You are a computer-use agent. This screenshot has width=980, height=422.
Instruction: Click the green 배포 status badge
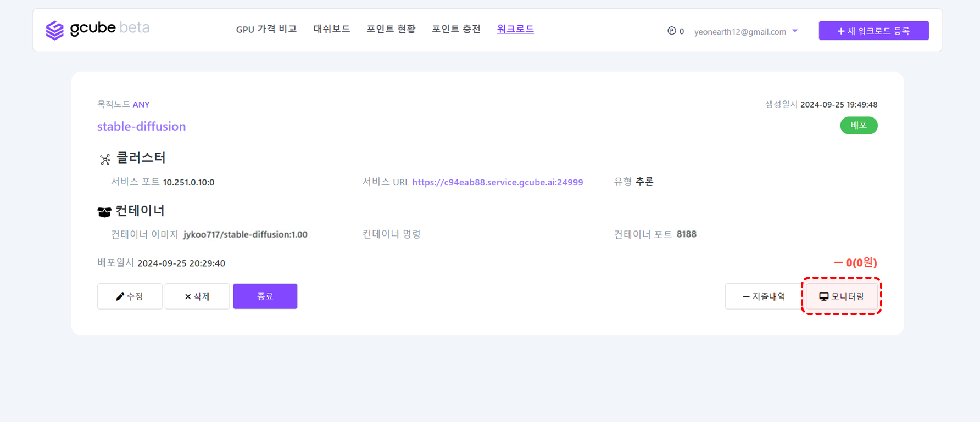859,126
